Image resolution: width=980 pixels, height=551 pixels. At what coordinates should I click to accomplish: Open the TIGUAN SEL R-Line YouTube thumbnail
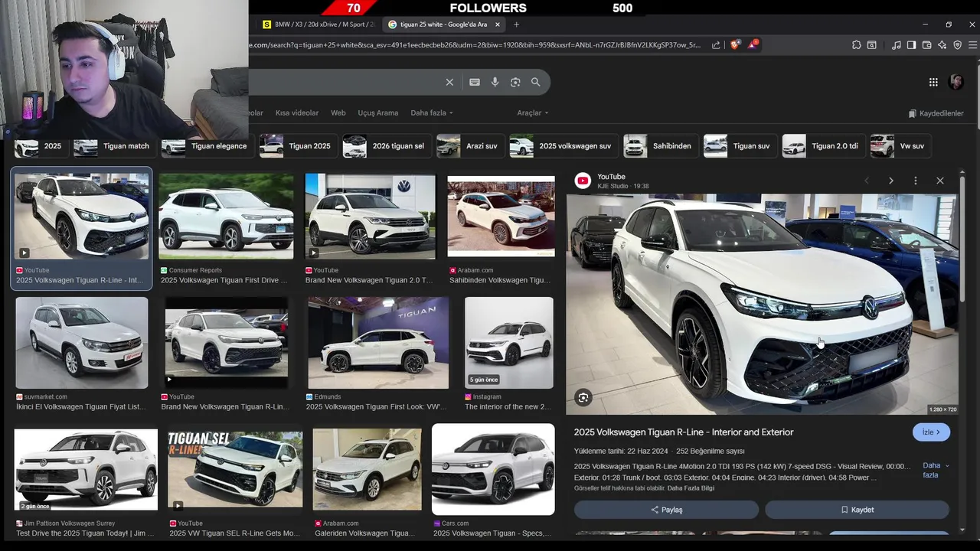coord(235,470)
